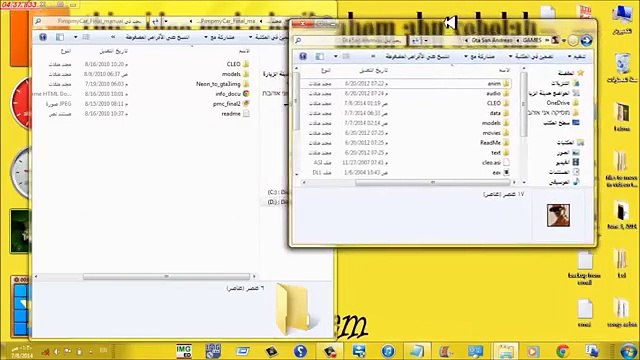
Task: Focus the search box of Gta San Andreas window
Action: [350, 40]
